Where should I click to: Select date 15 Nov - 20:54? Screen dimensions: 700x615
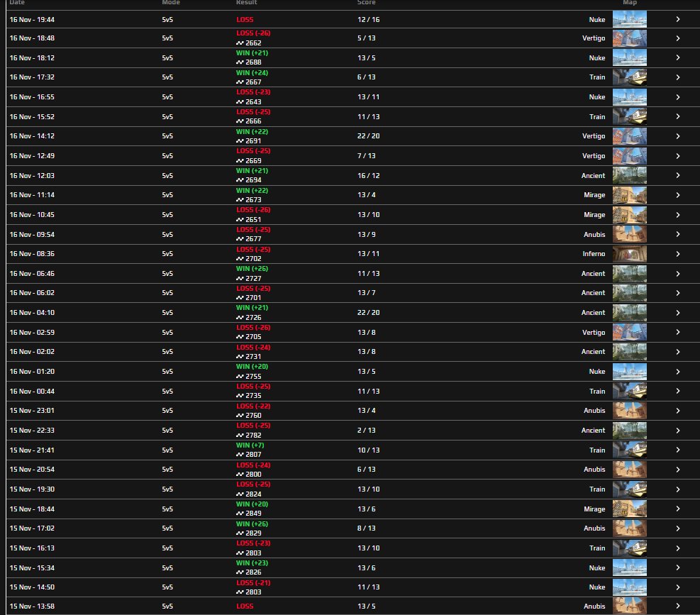32,470
